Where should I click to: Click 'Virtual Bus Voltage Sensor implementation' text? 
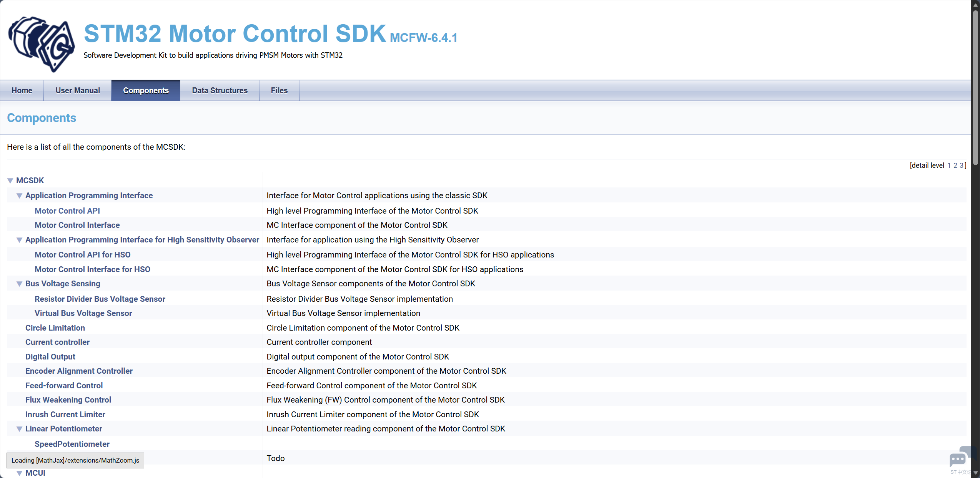click(x=343, y=313)
